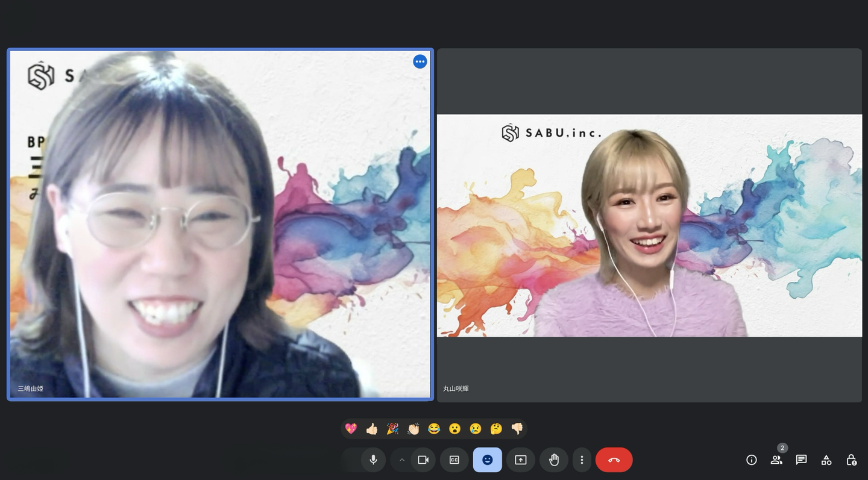Toggle closed captions

(x=454, y=460)
